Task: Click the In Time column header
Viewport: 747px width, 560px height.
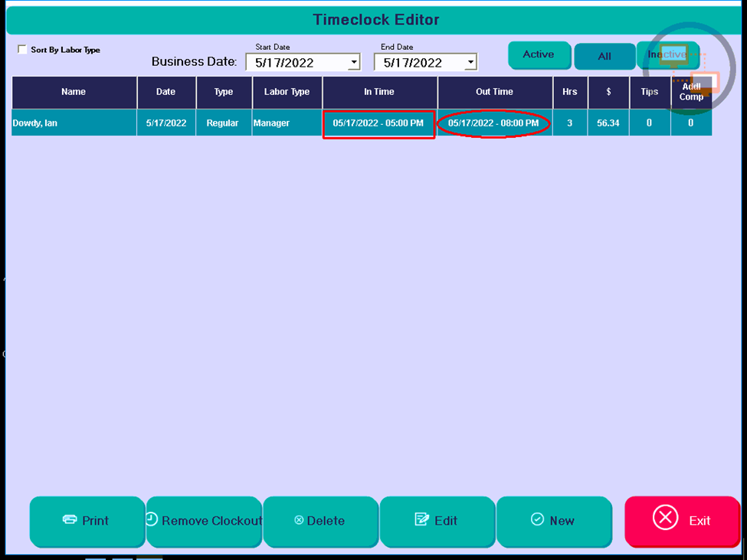Action: (x=379, y=93)
